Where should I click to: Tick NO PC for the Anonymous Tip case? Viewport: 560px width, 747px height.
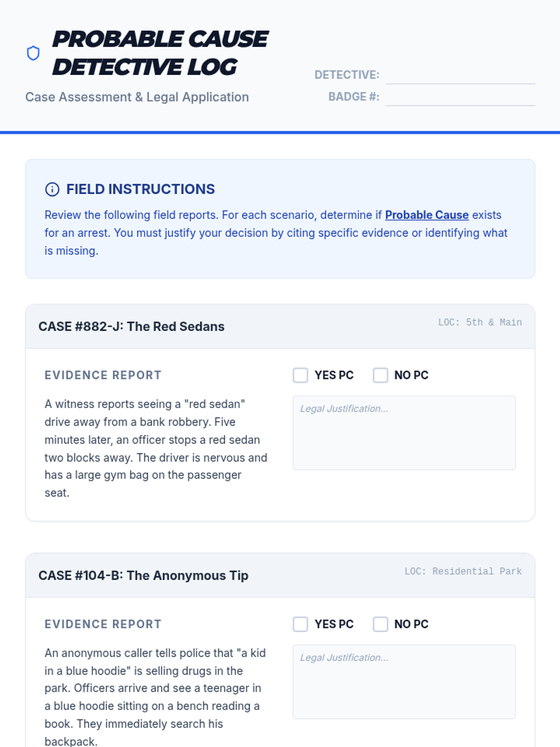380,624
